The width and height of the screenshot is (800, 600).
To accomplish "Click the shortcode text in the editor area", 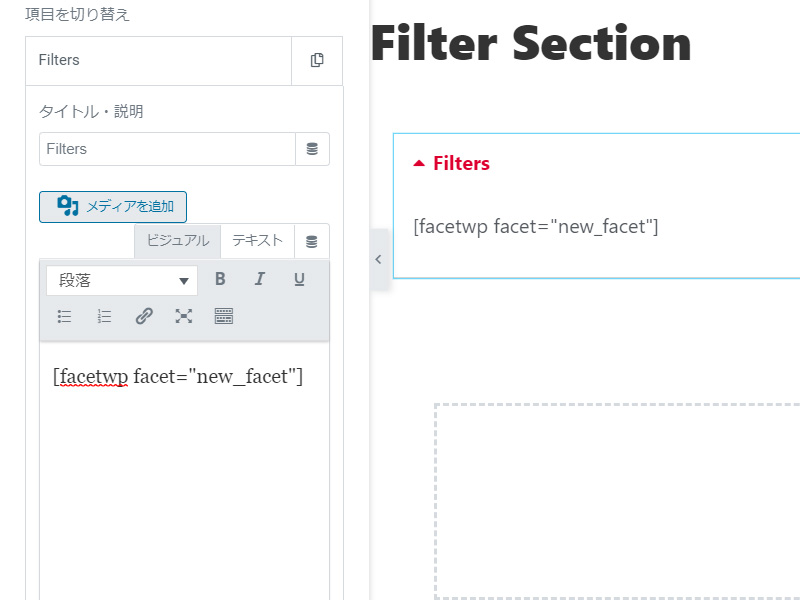I will pos(178,377).
